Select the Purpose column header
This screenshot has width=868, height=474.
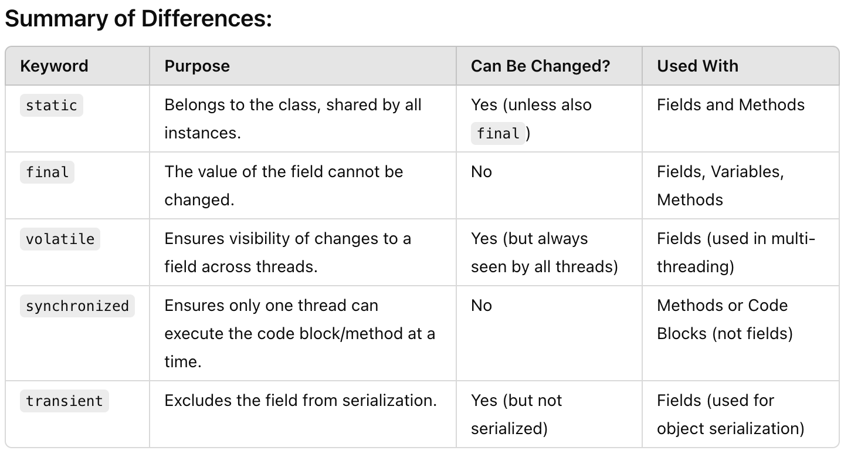(x=197, y=66)
